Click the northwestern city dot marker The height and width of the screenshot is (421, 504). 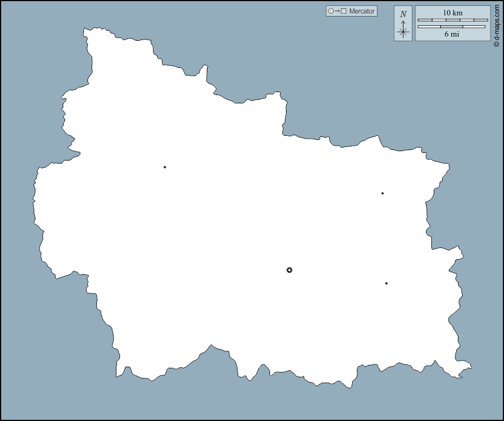[165, 167]
